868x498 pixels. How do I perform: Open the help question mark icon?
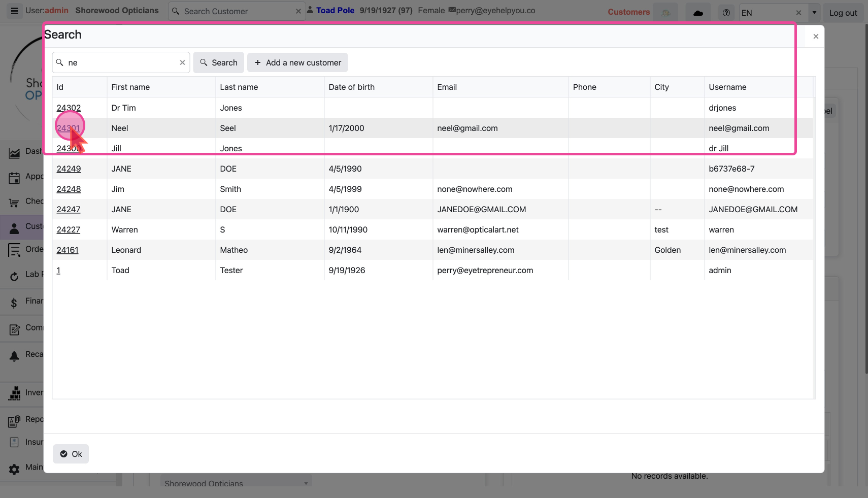click(x=726, y=13)
